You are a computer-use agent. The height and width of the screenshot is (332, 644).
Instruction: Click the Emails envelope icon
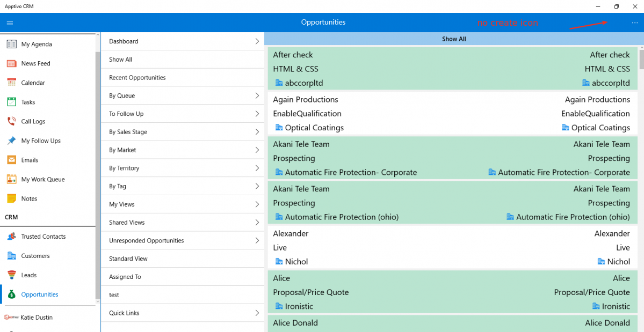(x=11, y=160)
